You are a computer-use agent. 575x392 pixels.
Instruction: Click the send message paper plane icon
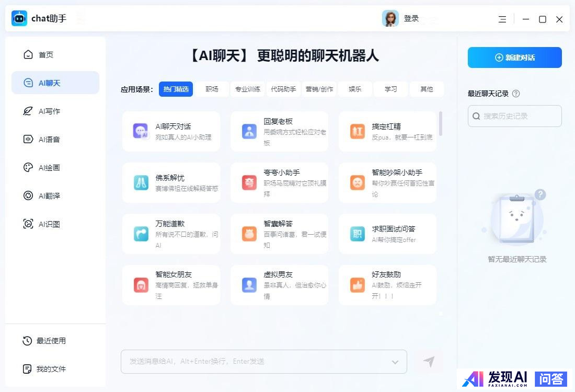429,362
